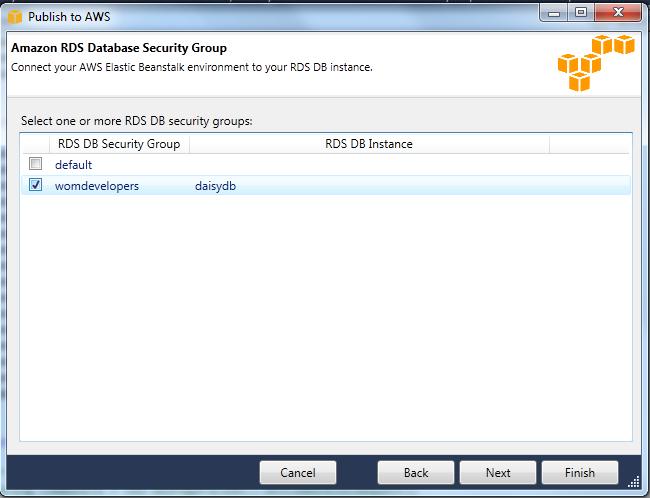Click the daisydb instance cell

(215, 186)
